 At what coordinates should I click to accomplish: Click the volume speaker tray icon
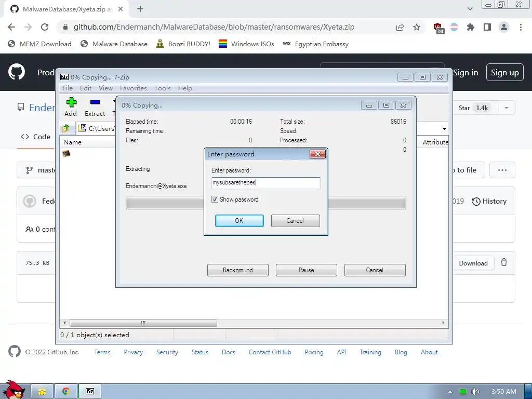click(x=475, y=392)
